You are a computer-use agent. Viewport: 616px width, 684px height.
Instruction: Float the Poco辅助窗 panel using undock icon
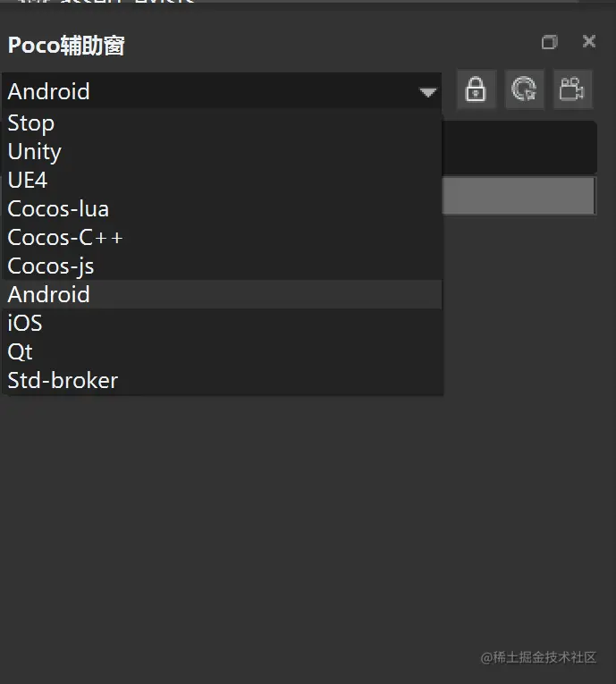[549, 42]
